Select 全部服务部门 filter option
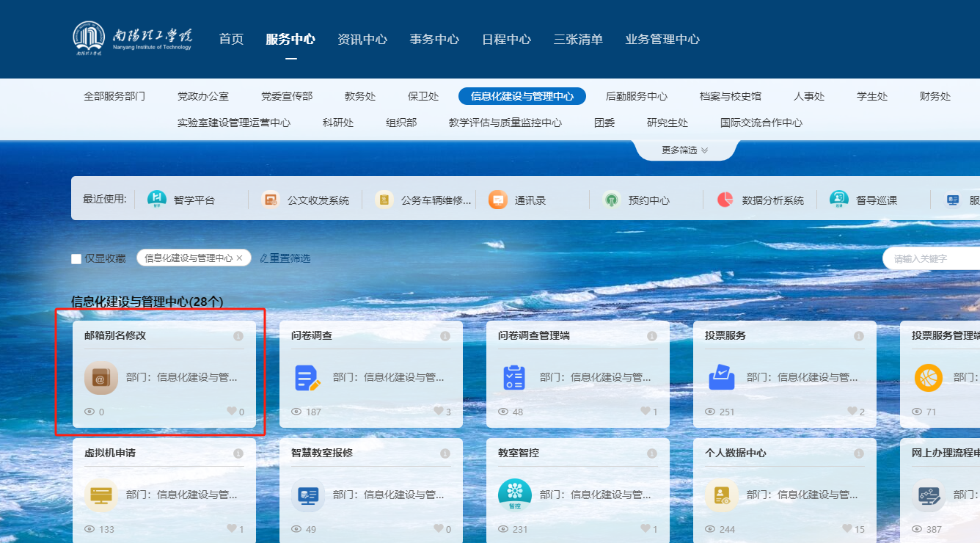This screenshot has width=980, height=543. (x=114, y=96)
